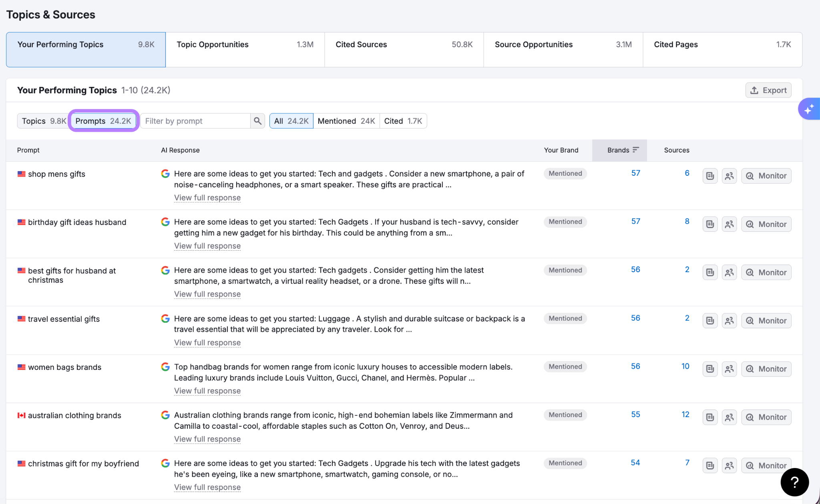Viewport: 820px width, 504px height.
Task: Open response details icon for best gifts for husband
Action: coord(710,272)
